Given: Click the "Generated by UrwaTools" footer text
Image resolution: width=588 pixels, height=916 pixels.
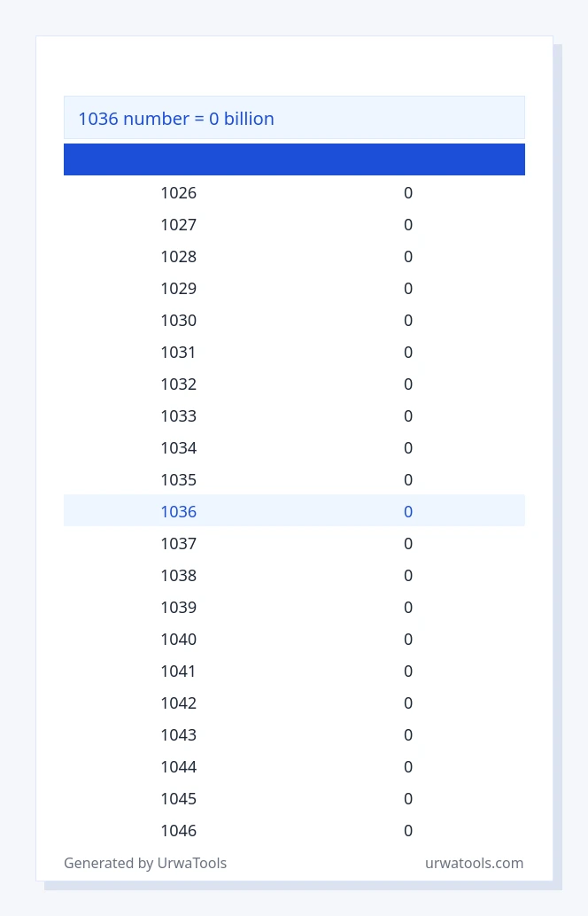Looking at the screenshot, I should (145, 863).
